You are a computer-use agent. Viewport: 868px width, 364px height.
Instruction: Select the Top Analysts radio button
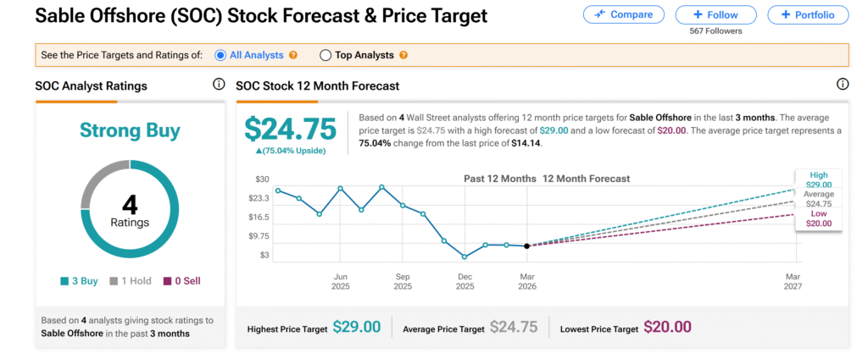coord(325,55)
